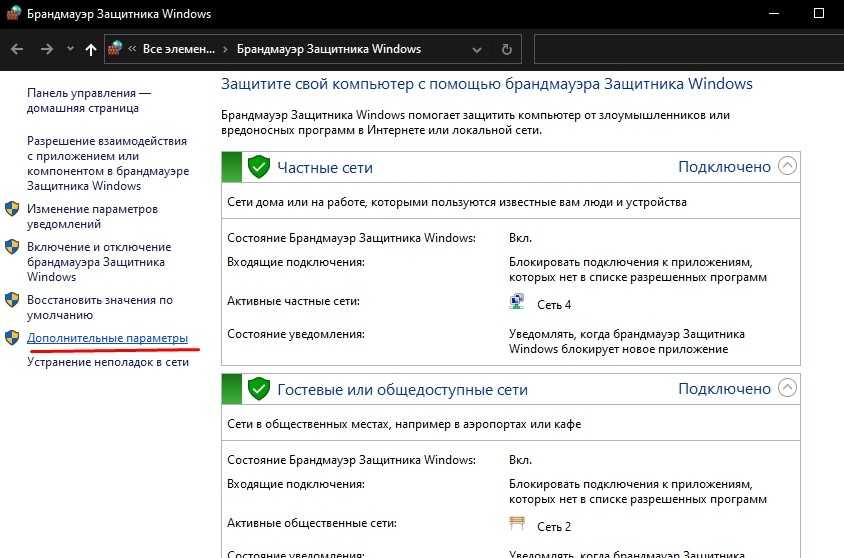Open Изменение параметров уведомлений
The width and height of the screenshot is (844, 558).
click(x=92, y=217)
